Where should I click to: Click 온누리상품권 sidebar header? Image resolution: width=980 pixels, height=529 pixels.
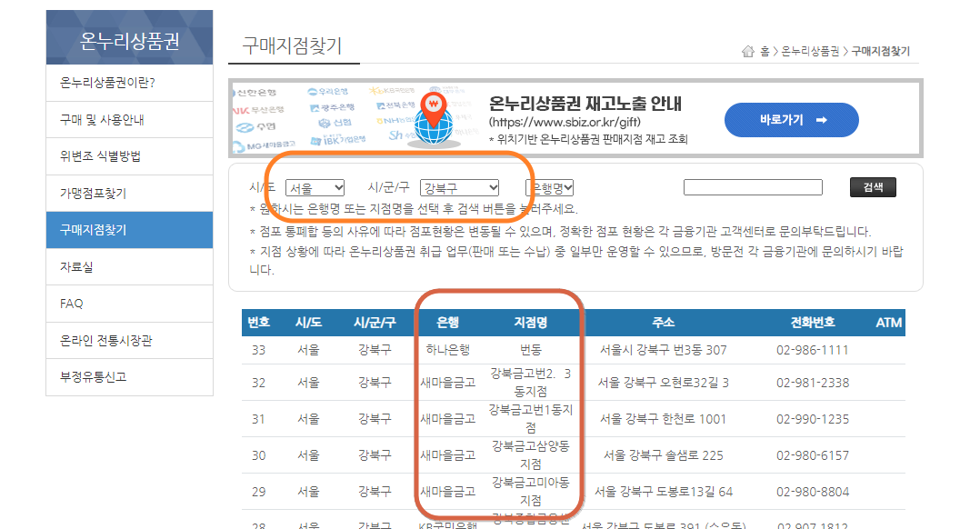coord(129,39)
